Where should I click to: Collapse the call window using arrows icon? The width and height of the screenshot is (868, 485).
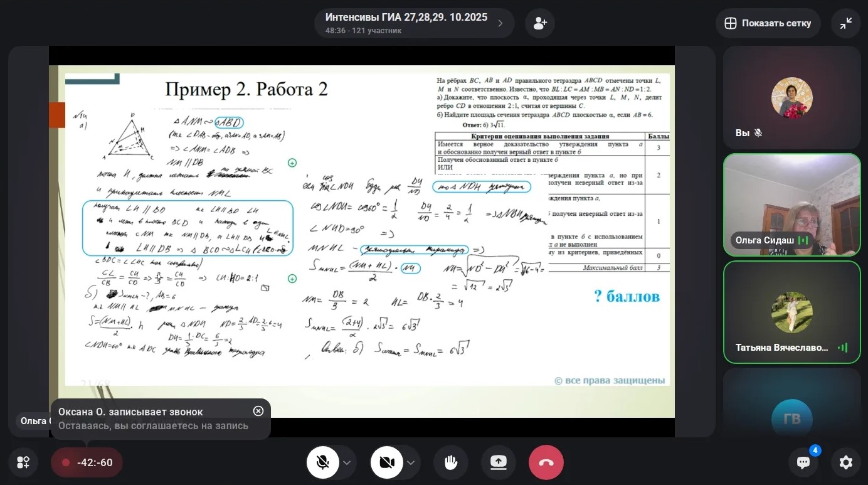pyautogui.click(x=845, y=23)
